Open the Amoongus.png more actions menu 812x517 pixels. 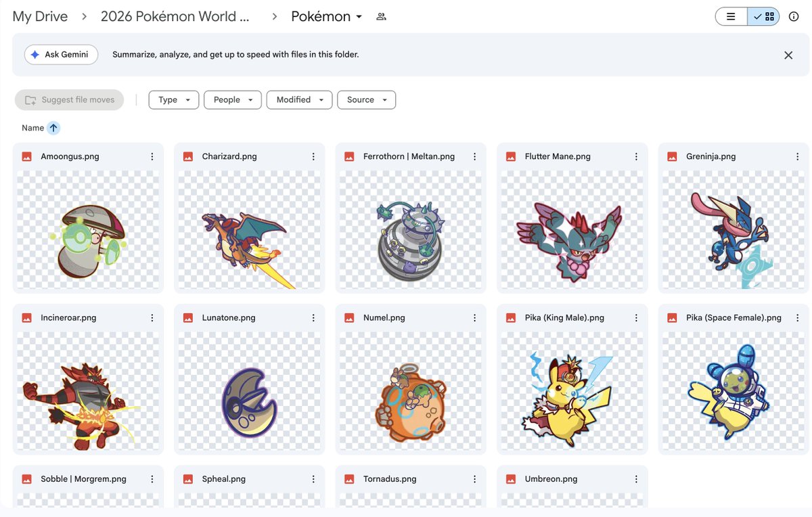click(152, 156)
